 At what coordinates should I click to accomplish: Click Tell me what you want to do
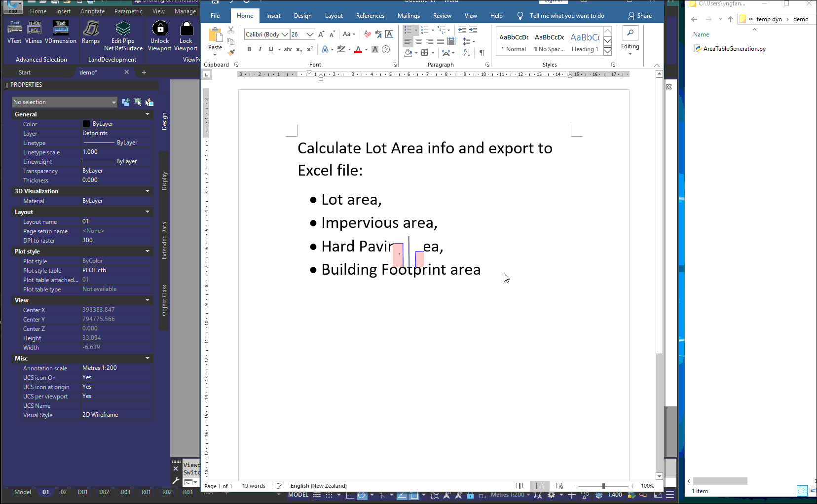click(567, 16)
